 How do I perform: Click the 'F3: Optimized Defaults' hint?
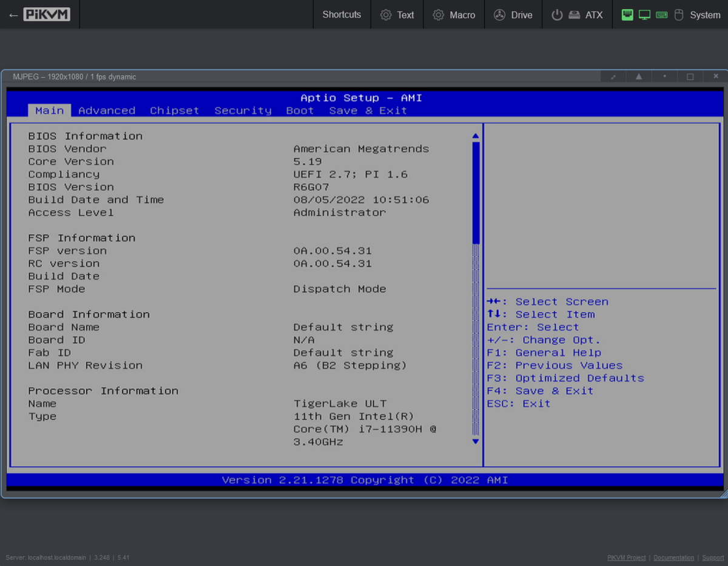[565, 378]
